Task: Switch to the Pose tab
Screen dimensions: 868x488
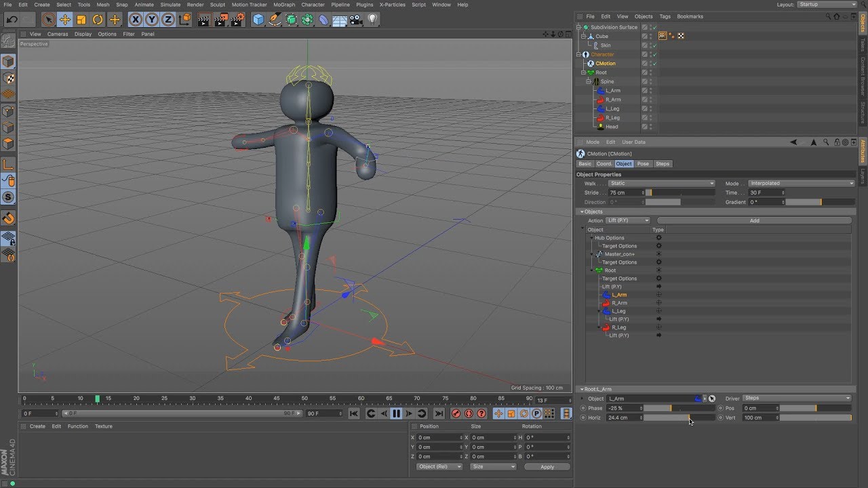Action: (643, 164)
